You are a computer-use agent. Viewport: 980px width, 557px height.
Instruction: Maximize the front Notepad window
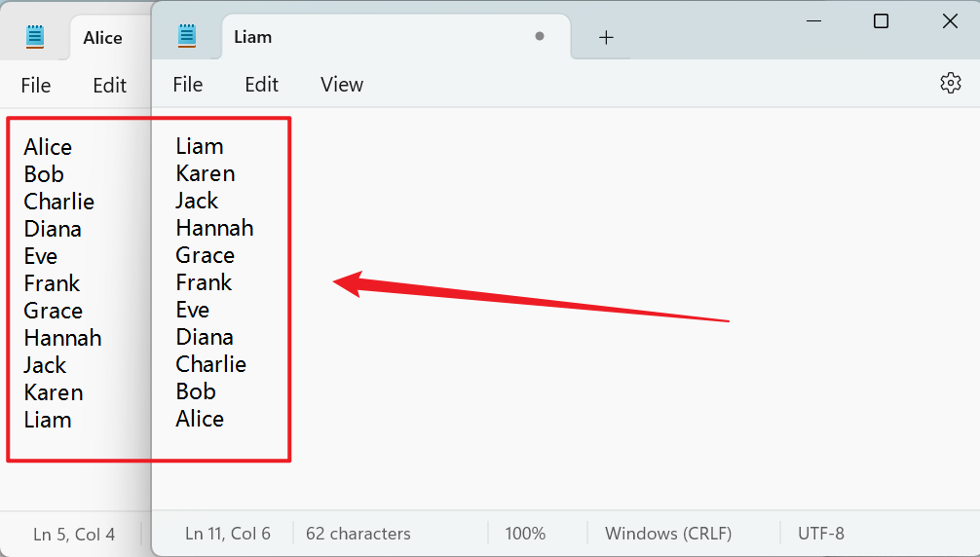click(881, 21)
